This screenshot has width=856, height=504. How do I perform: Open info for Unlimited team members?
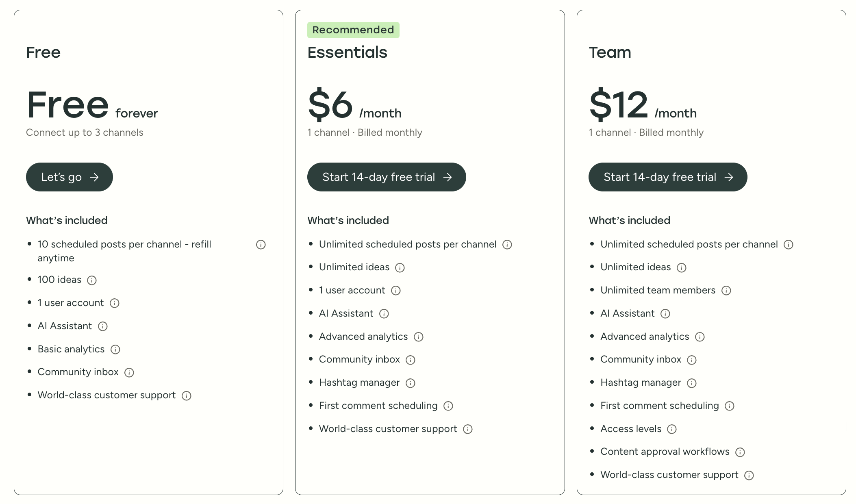point(727,291)
